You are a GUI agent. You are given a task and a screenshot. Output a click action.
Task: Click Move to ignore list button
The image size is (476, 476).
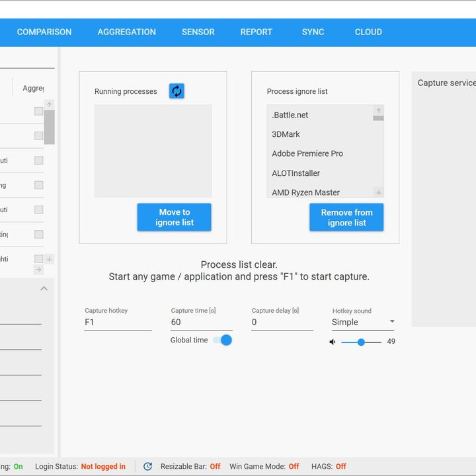tap(175, 217)
